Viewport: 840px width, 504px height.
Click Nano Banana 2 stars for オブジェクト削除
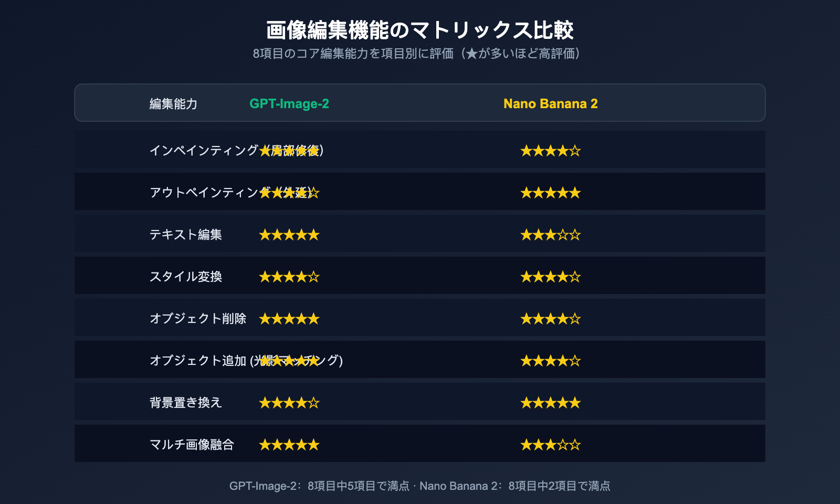pyautogui.click(x=550, y=319)
